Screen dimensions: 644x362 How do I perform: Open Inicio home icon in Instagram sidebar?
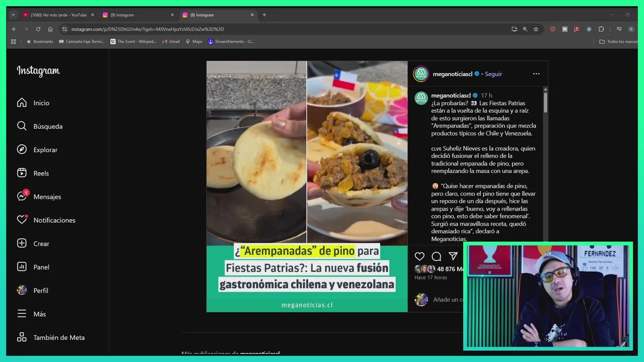(x=22, y=103)
